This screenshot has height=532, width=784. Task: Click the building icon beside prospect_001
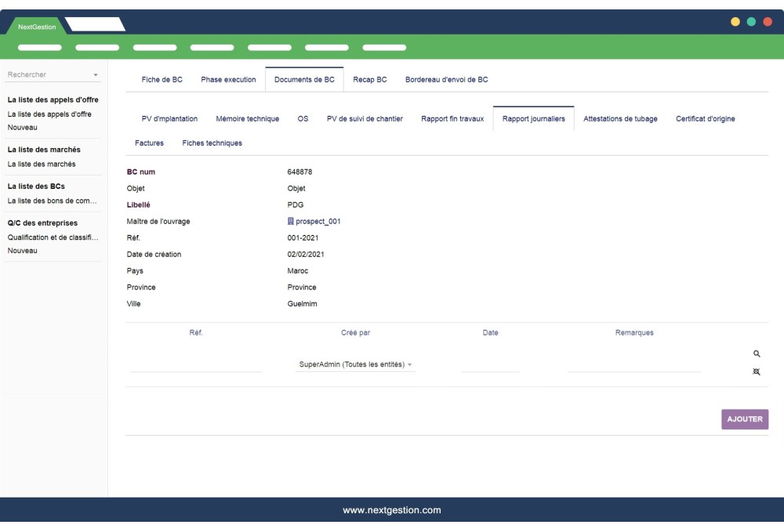coord(291,221)
